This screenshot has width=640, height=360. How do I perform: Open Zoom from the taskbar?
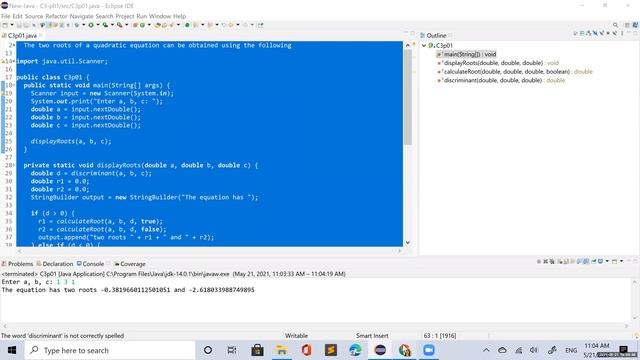coord(429,350)
